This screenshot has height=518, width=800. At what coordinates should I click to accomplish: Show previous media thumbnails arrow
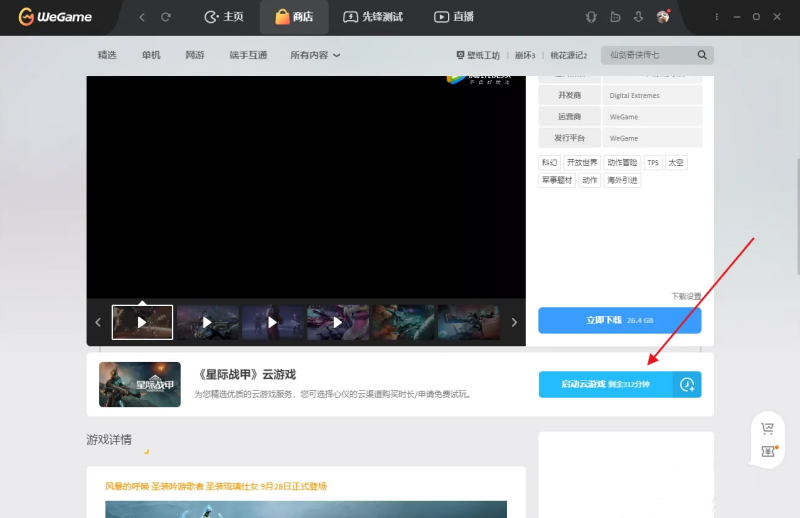point(98,323)
